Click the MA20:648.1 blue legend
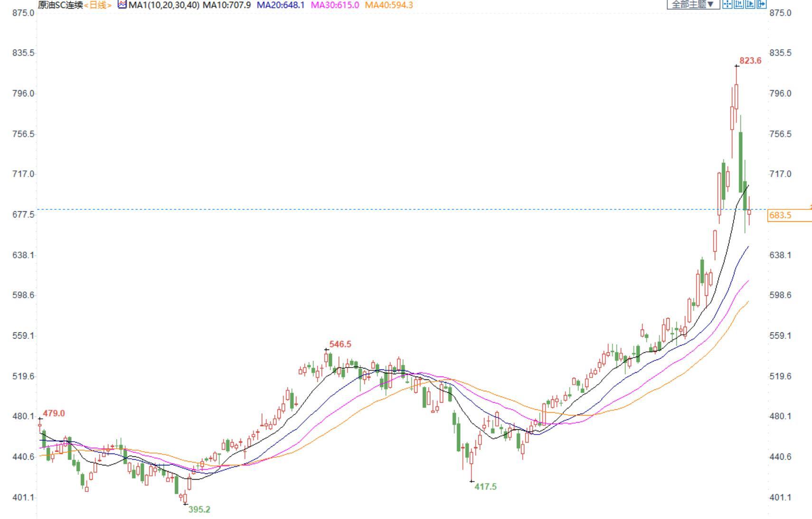The image size is (812, 519). (x=281, y=5)
